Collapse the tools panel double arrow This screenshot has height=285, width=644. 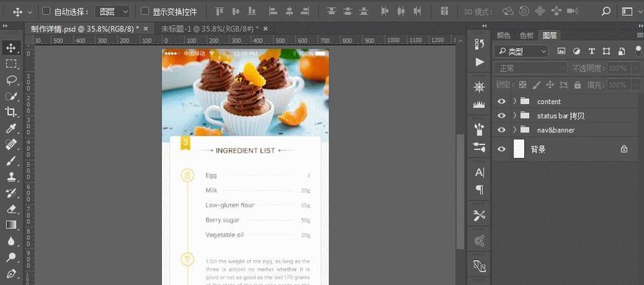[x=5, y=26]
